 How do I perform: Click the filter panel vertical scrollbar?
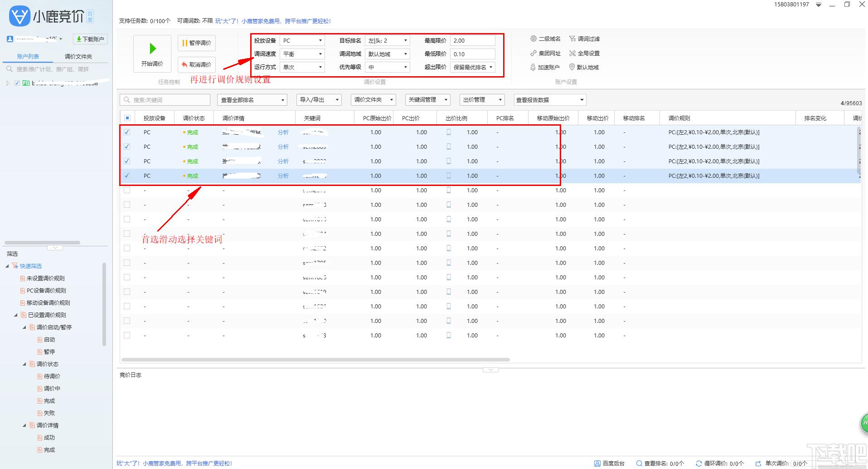pyautogui.click(x=104, y=304)
